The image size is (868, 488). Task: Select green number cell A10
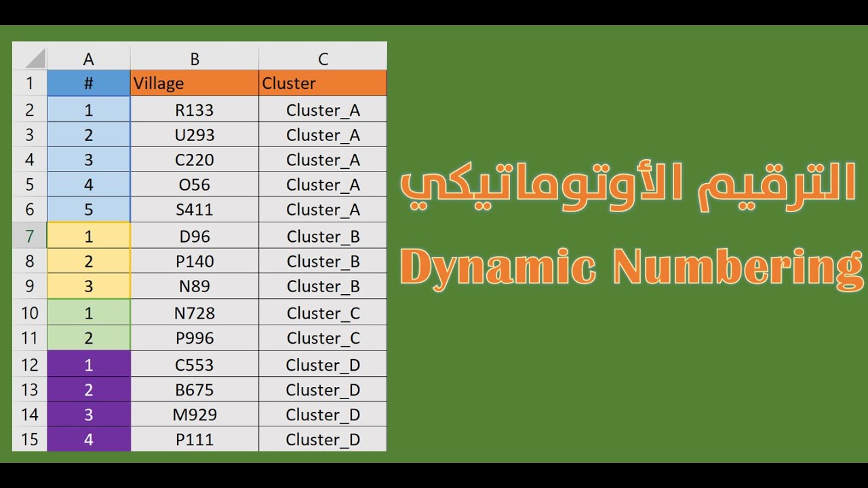[x=89, y=313]
